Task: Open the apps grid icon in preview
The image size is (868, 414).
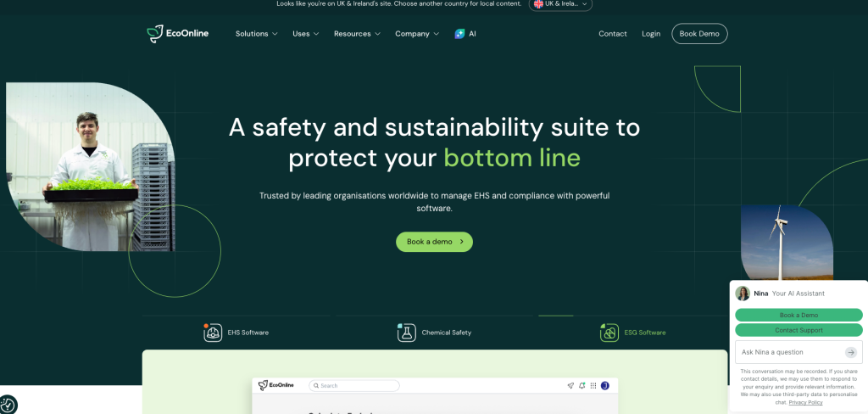Action: tap(593, 386)
